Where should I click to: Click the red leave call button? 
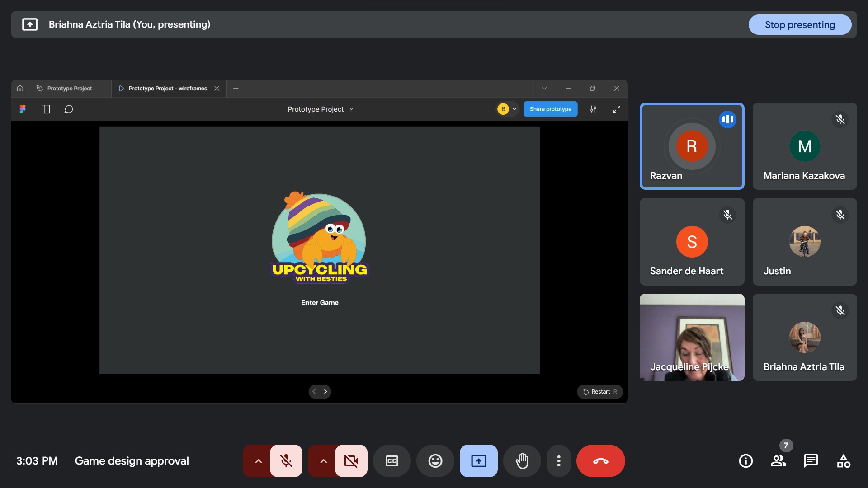click(x=600, y=461)
